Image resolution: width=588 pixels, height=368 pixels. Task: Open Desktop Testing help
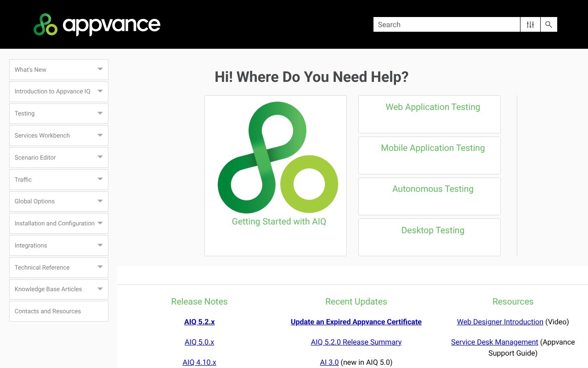[433, 230]
